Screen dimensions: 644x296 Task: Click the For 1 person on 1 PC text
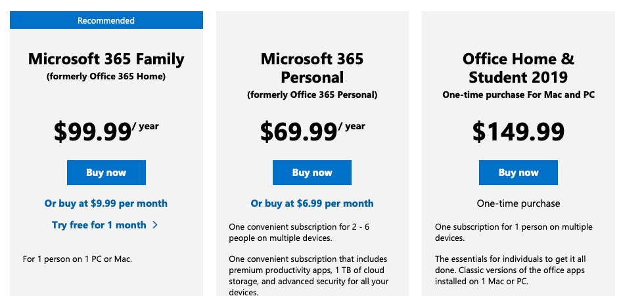[x=78, y=259]
